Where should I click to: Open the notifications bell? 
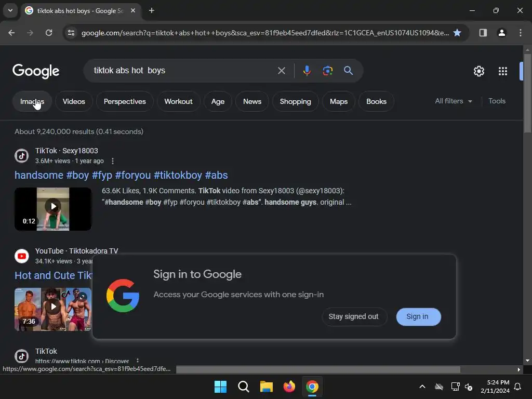[518, 387]
